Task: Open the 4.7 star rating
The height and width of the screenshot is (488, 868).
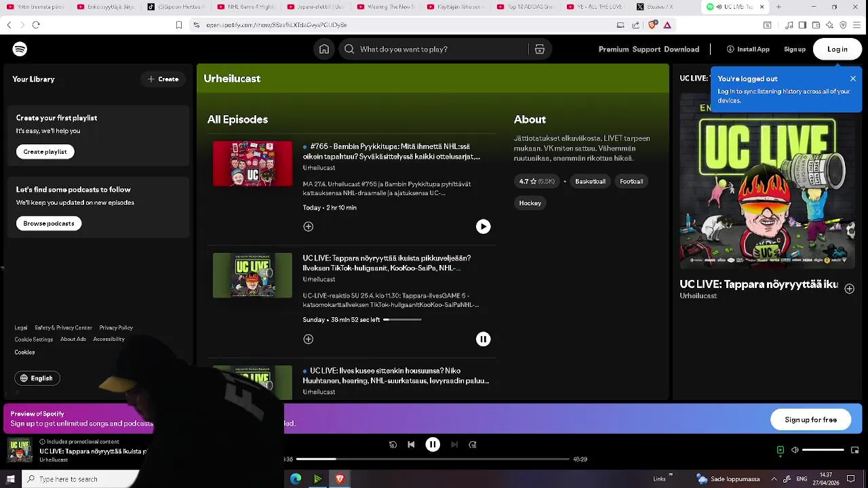Action: [x=537, y=182]
